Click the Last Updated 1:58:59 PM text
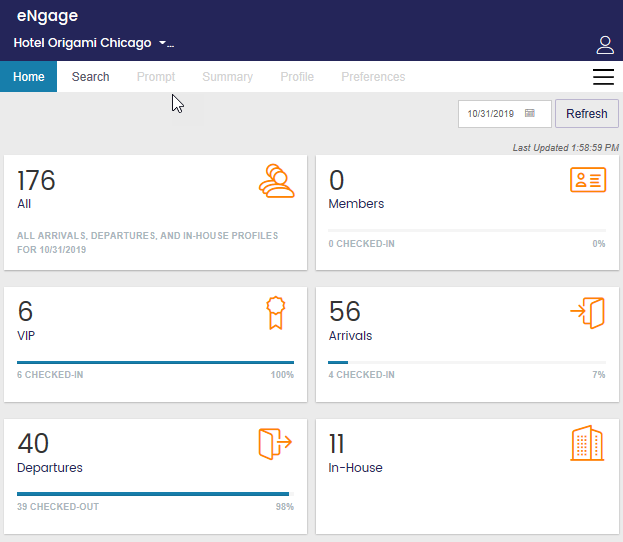 click(565, 148)
